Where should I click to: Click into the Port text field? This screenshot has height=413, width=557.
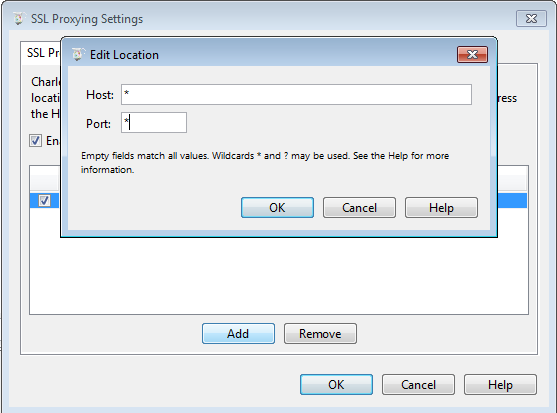pos(154,123)
